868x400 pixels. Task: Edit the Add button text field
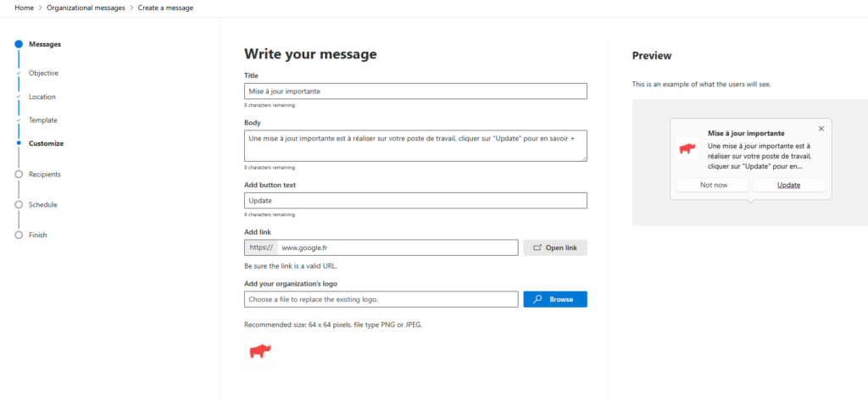click(x=415, y=201)
